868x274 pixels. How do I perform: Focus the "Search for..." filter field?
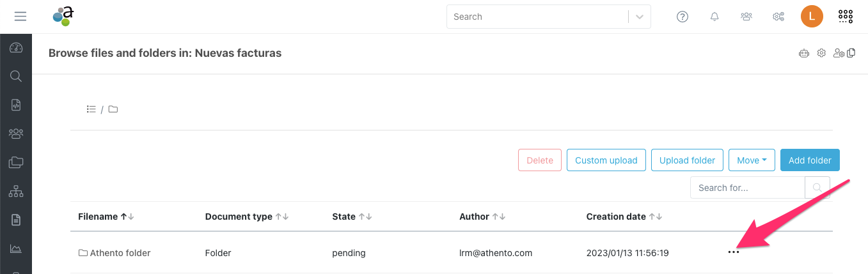[747, 188]
